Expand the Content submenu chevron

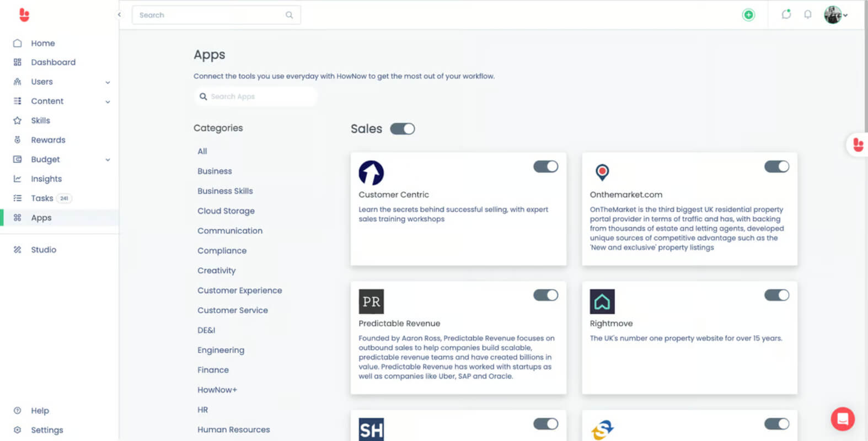108,101
